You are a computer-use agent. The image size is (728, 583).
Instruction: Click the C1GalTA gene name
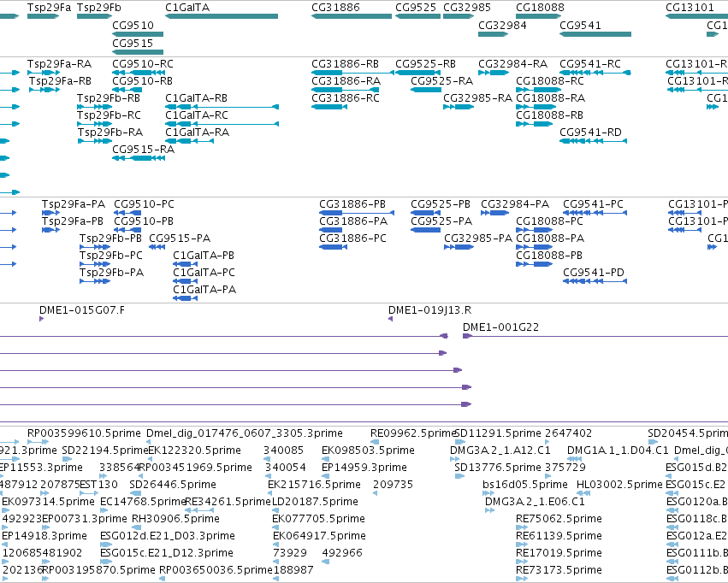pos(187,8)
